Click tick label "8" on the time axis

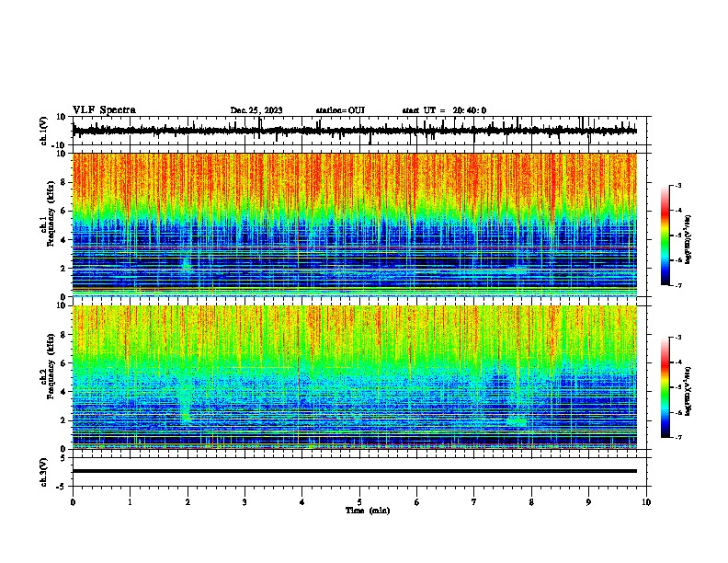(531, 502)
